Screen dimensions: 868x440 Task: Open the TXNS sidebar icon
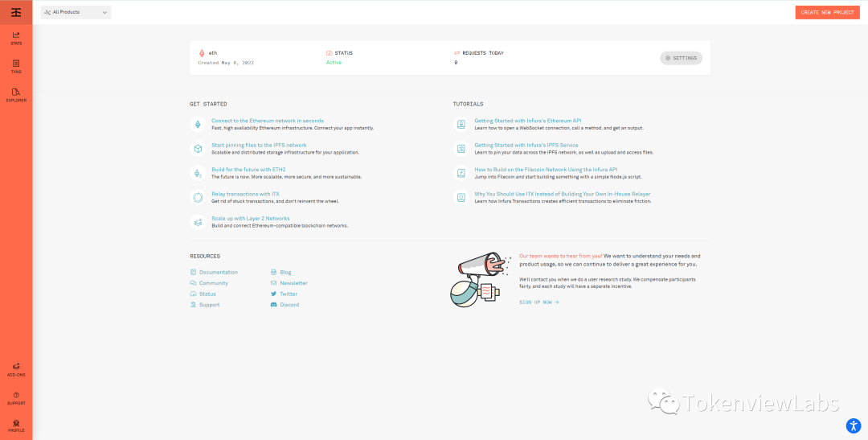point(16,67)
